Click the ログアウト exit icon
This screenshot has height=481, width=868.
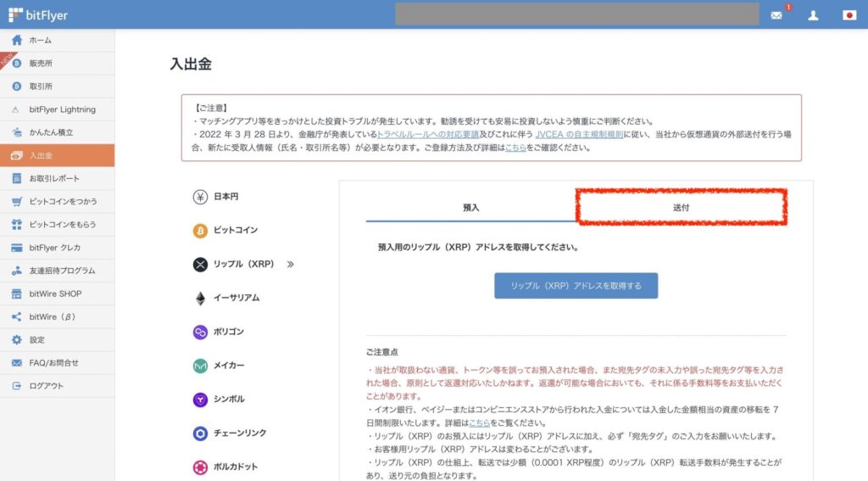(17, 386)
